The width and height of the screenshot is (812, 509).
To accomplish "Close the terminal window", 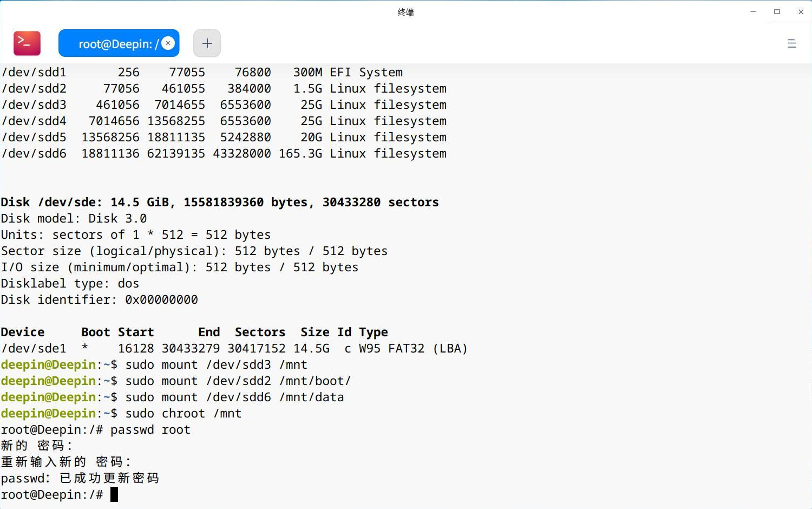I will point(801,11).
